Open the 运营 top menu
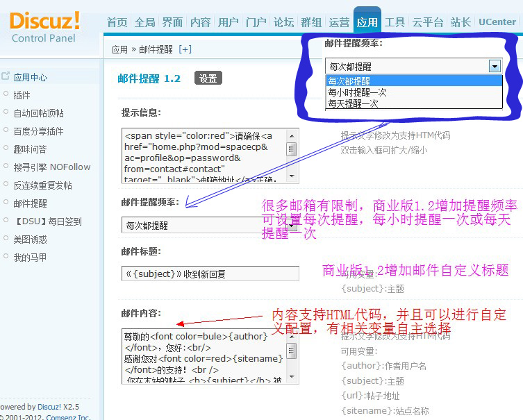 click(339, 22)
